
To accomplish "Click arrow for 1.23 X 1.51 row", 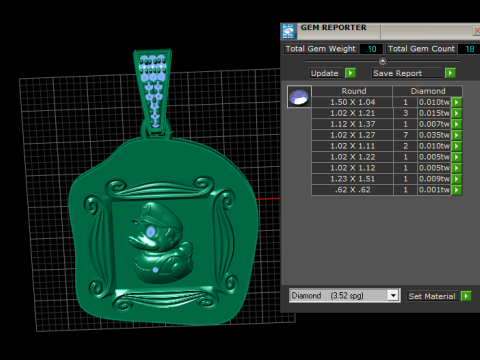I will click(x=457, y=179).
